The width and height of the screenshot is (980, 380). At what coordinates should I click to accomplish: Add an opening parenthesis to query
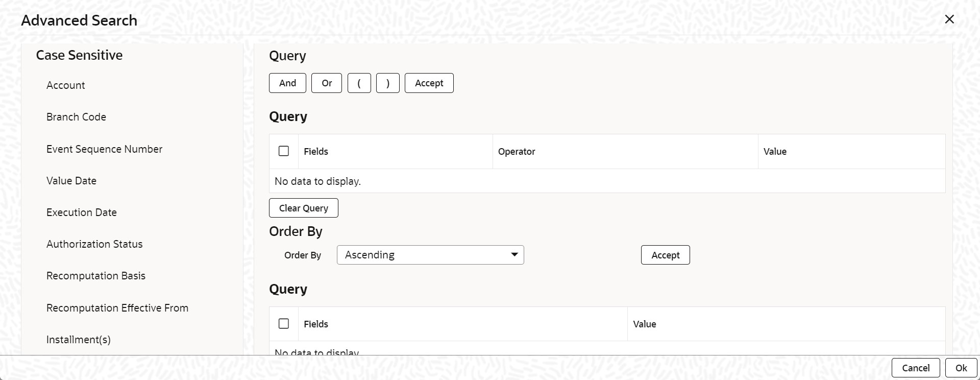click(x=359, y=83)
